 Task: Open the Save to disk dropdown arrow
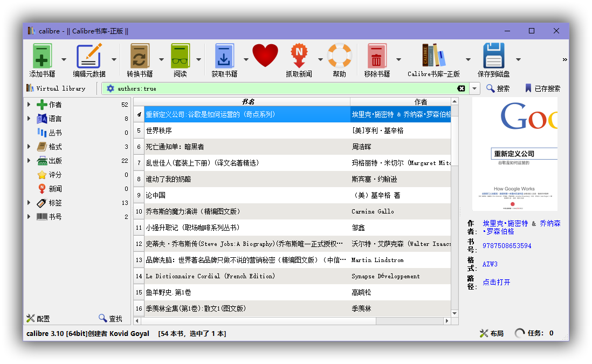click(x=518, y=59)
